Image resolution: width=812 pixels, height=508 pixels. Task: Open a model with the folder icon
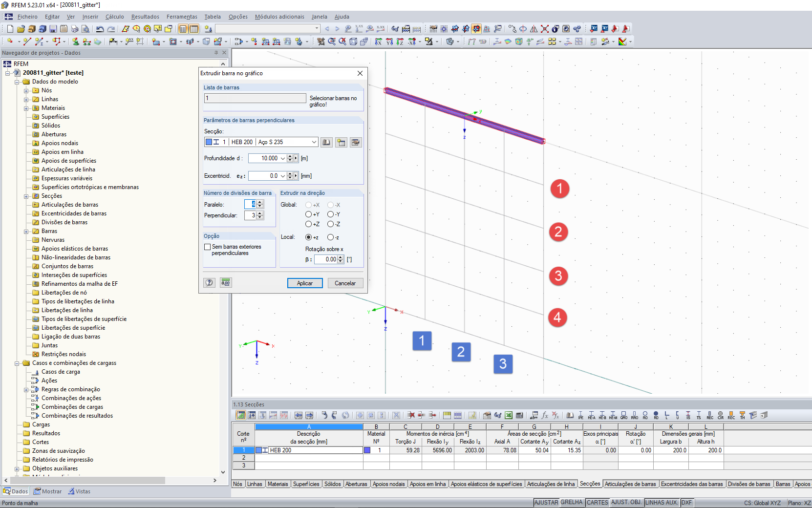pyautogui.click(x=21, y=29)
